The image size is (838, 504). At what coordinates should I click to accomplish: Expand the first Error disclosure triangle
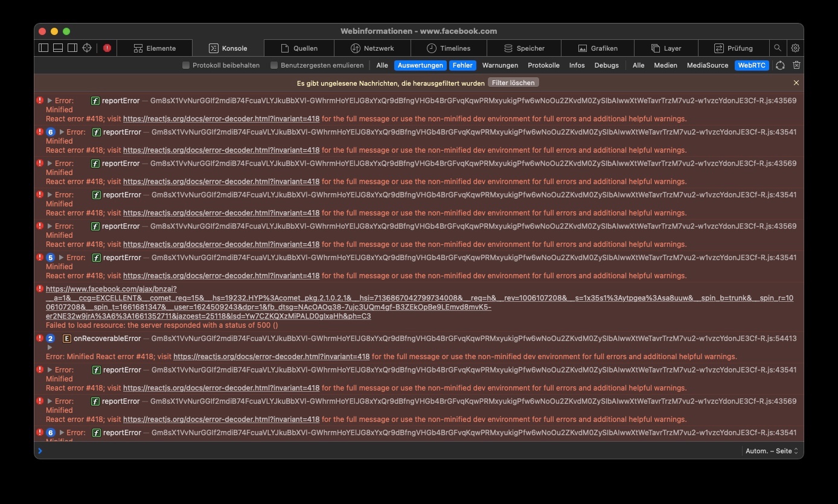50,101
